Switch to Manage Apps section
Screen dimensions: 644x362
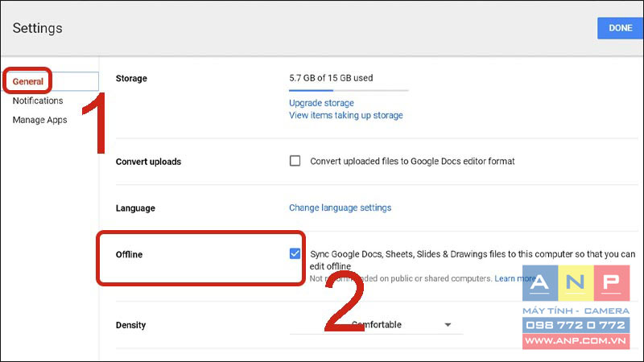(x=39, y=120)
